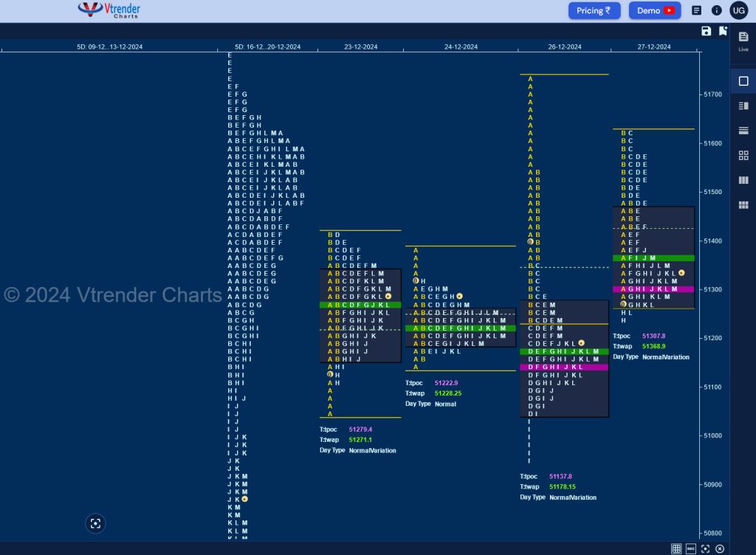756x555 pixels.
Task: Open the UG user profile menu
Action: pyautogui.click(x=738, y=10)
